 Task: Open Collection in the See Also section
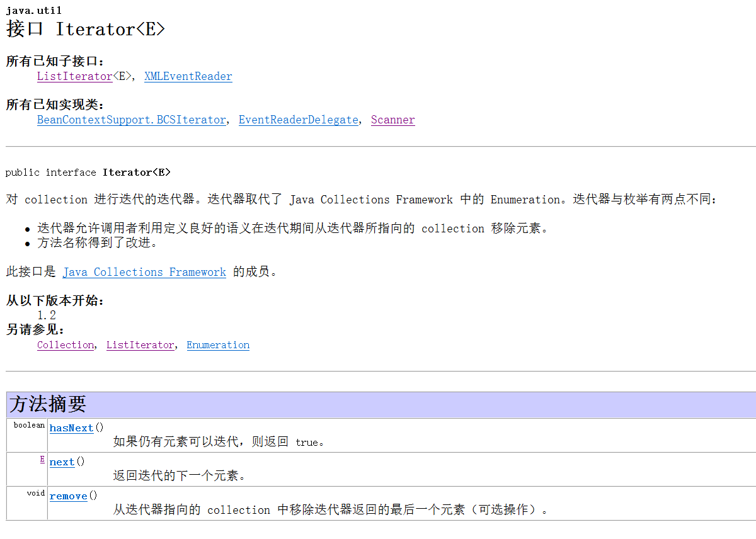tap(66, 345)
